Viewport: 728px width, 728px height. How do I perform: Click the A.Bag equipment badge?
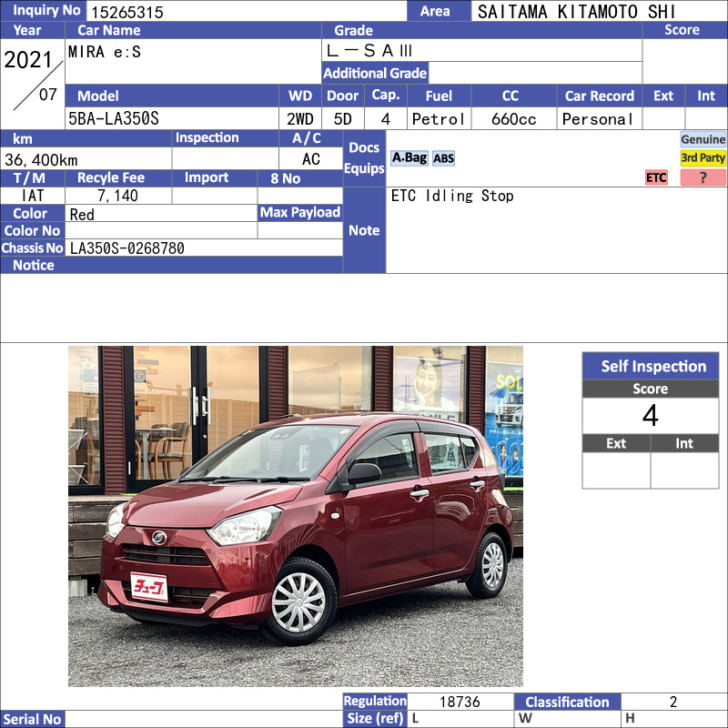409,158
